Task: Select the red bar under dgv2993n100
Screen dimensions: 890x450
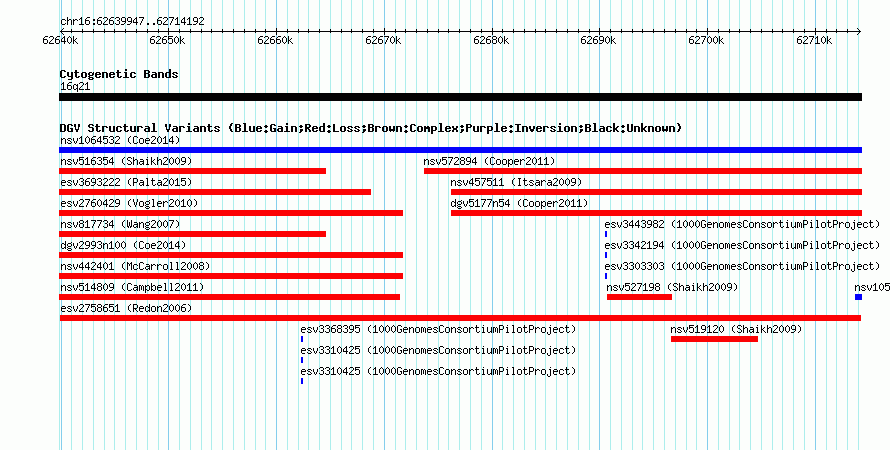Action: 231,255
